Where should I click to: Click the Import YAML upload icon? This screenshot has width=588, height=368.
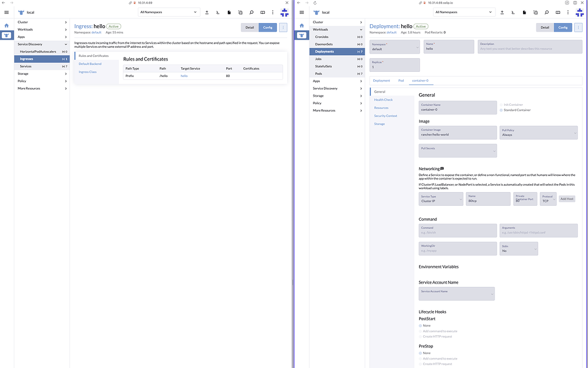click(207, 11)
